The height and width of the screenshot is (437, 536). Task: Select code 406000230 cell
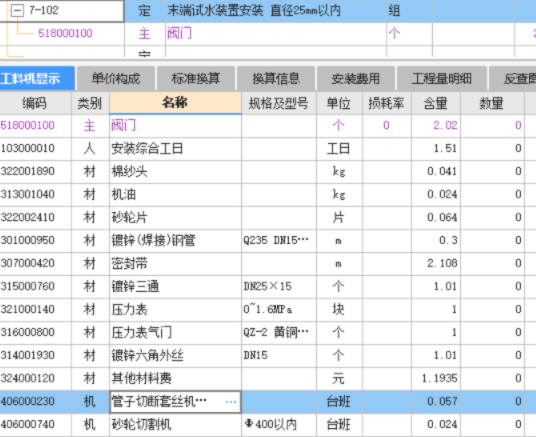(36, 401)
